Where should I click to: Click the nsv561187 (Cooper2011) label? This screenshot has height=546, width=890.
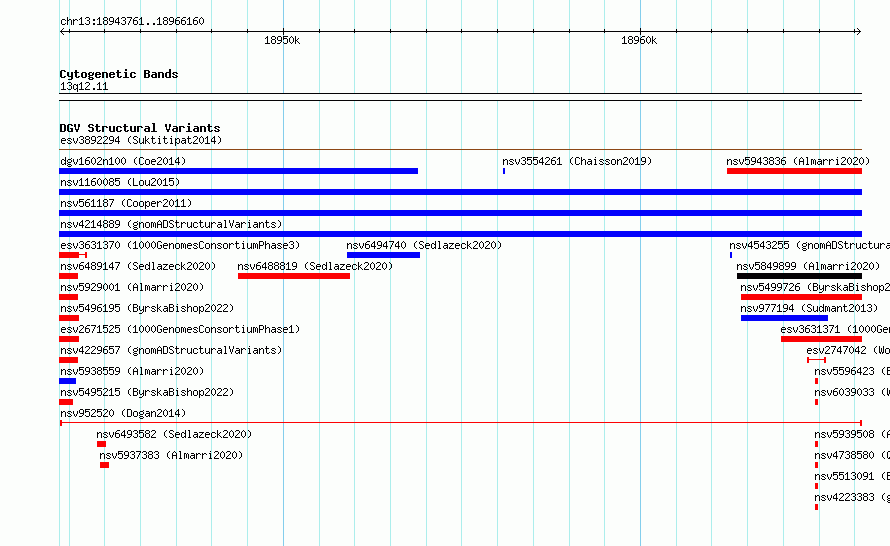pyautogui.click(x=126, y=203)
